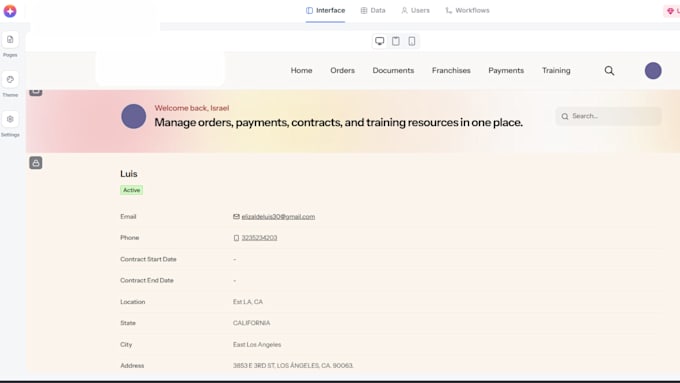Click the Contract End Date label
The width and height of the screenshot is (680, 383).
point(147,280)
